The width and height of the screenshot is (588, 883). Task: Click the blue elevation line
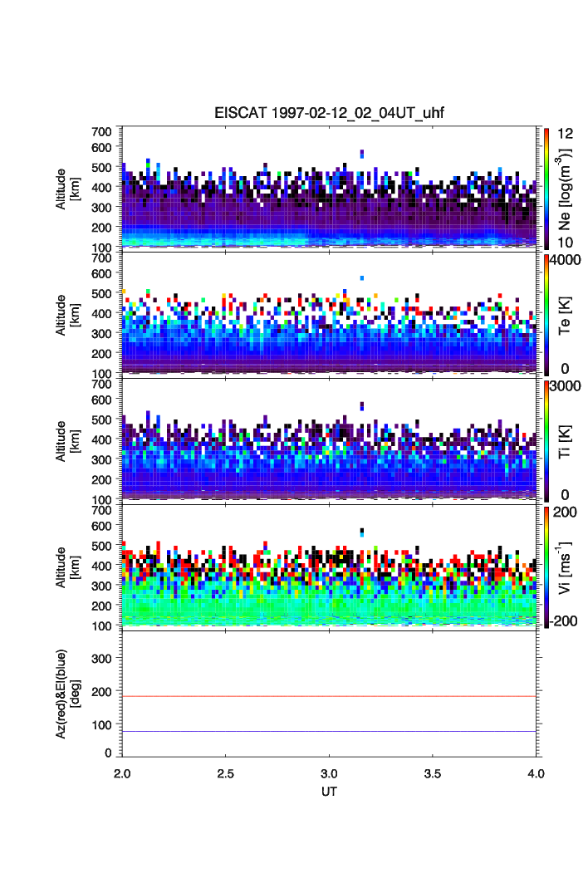(x=329, y=732)
